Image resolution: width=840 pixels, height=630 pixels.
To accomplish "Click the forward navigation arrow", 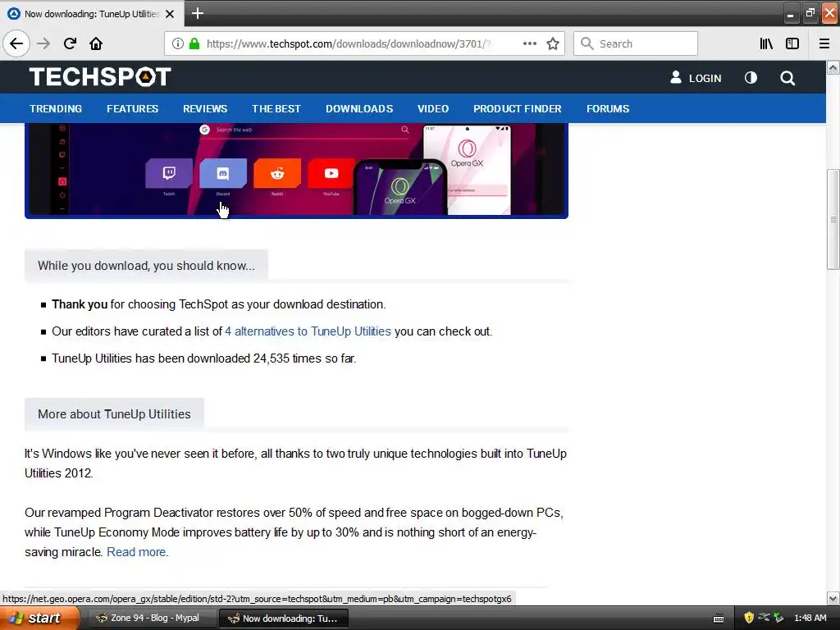I will coord(43,43).
